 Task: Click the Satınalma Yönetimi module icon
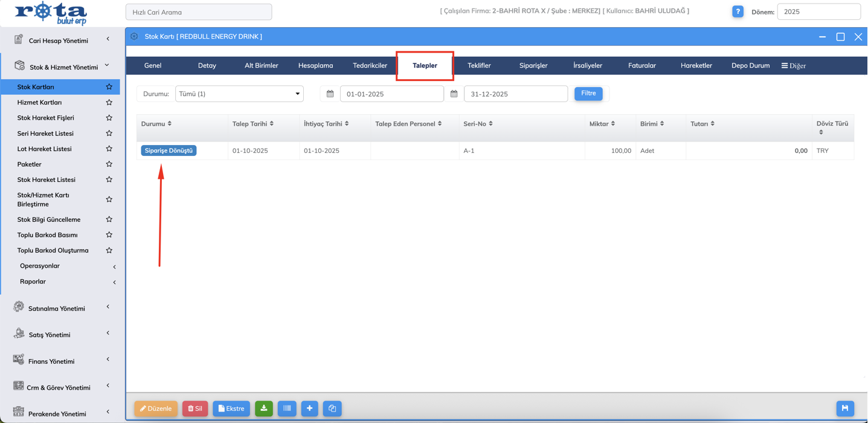[19, 308]
